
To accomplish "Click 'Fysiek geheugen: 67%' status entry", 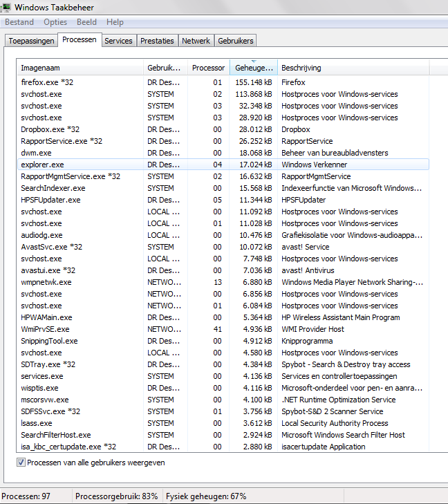I will 206,496.
